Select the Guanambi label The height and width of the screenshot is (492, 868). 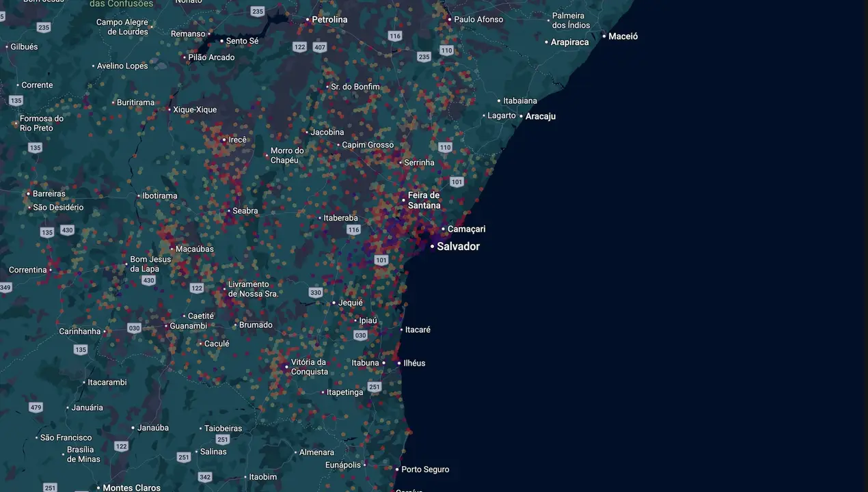[189, 326]
